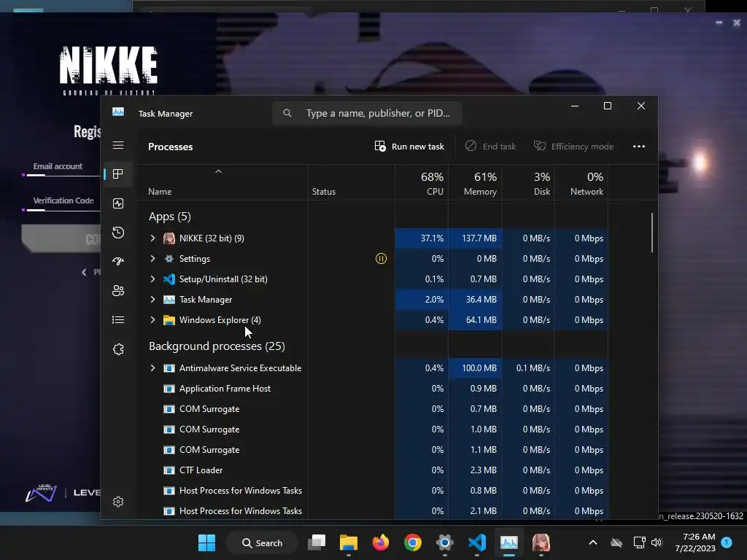Open File Explorer from taskbar
The width and height of the screenshot is (747, 560).
point(349,542)
